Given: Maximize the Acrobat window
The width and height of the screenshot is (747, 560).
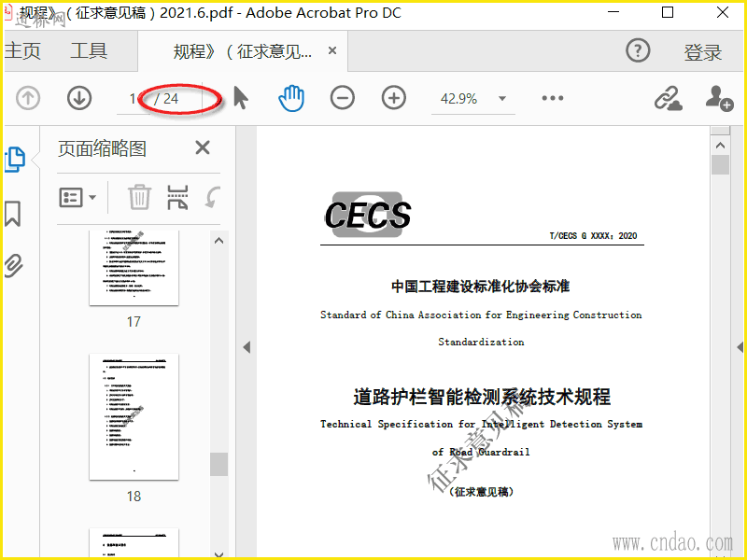Looking at the screenshot, I should (668, 12).
